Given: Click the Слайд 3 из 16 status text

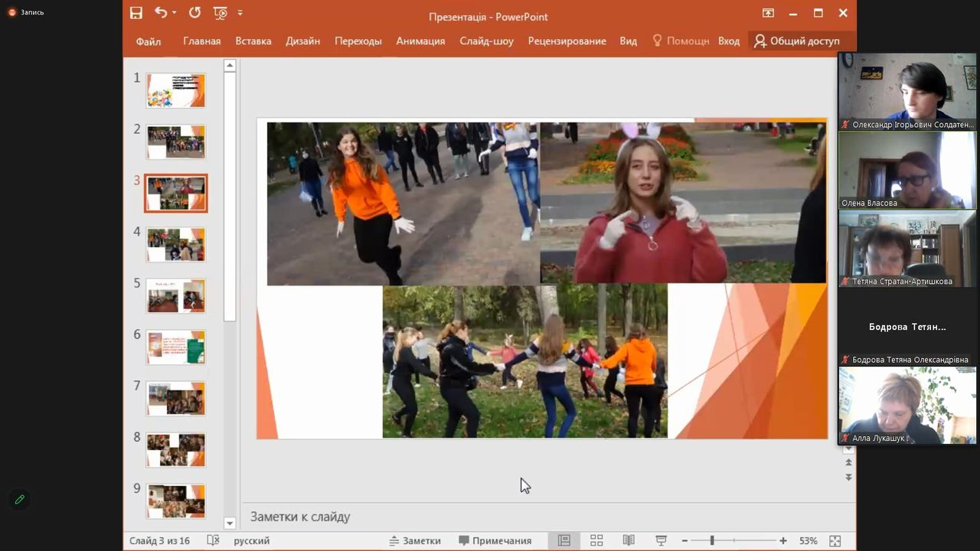Looking at the screenshot, I should coord(159,540).
